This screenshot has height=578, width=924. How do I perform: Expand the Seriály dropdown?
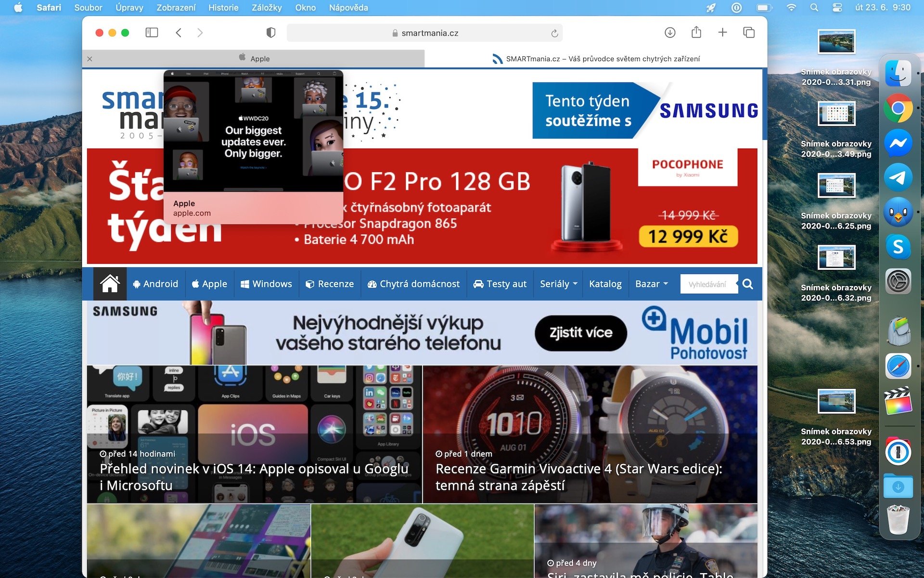pos(558,284)
